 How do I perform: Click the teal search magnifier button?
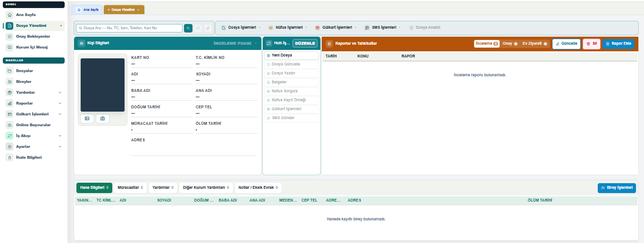(188, 28)
